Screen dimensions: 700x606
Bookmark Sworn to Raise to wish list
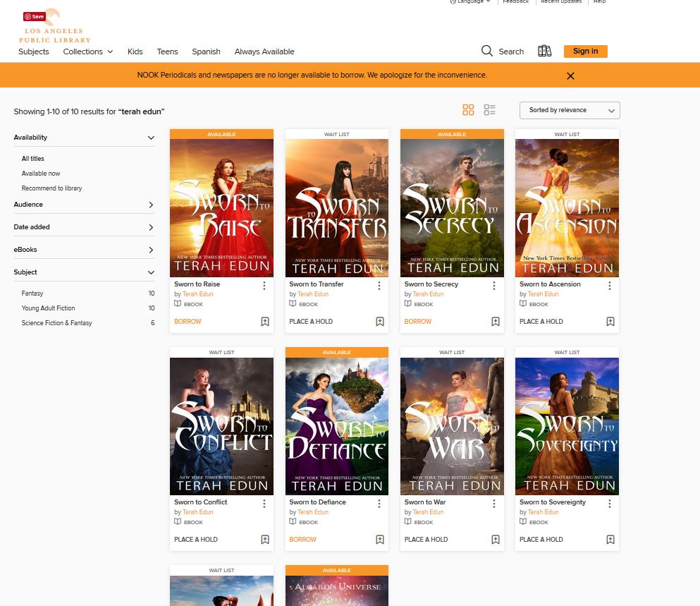click(x=265, y=321)
